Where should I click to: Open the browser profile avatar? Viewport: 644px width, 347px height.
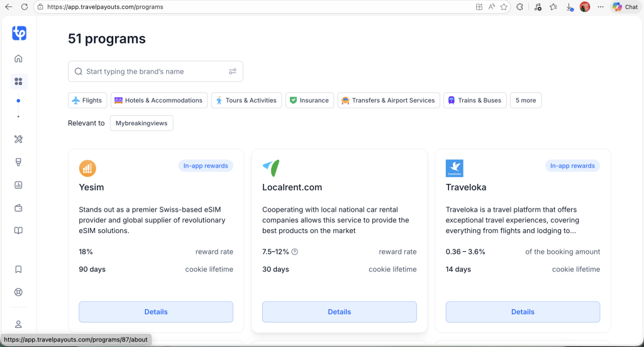pyautogui.click(x=585, y=7)
